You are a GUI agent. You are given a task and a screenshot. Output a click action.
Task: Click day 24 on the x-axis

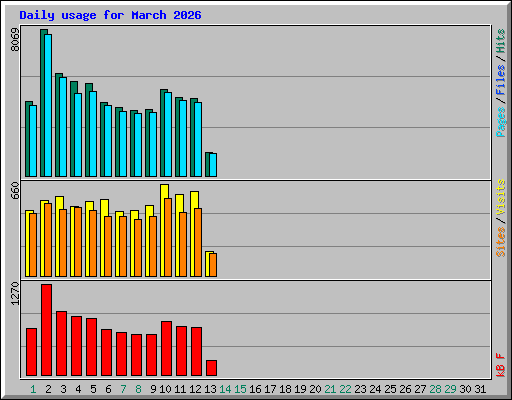(x=375, y=389)
